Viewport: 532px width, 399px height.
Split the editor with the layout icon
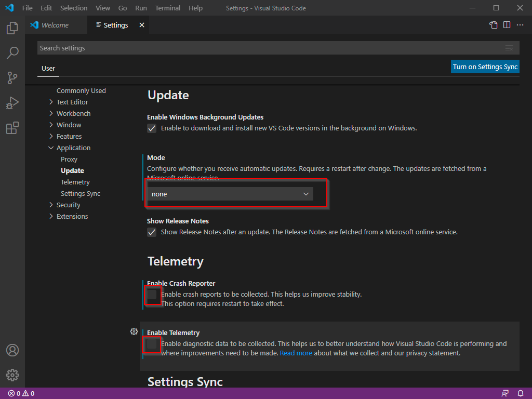(507, 25)
